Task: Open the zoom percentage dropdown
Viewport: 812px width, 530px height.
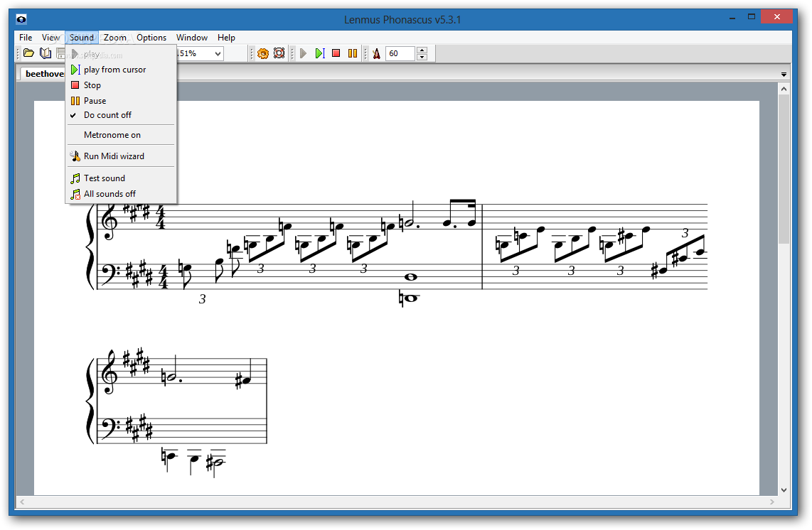Action: (218, 53)
